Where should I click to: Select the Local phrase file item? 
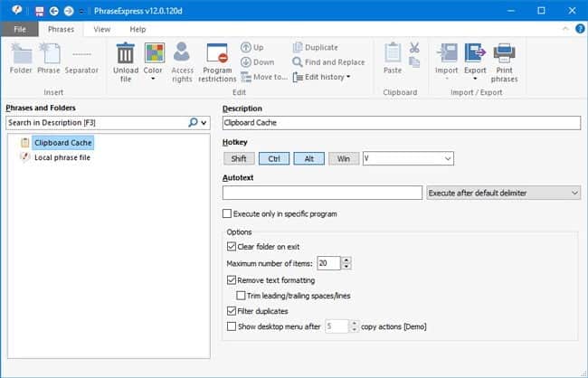tap(62, 157)
